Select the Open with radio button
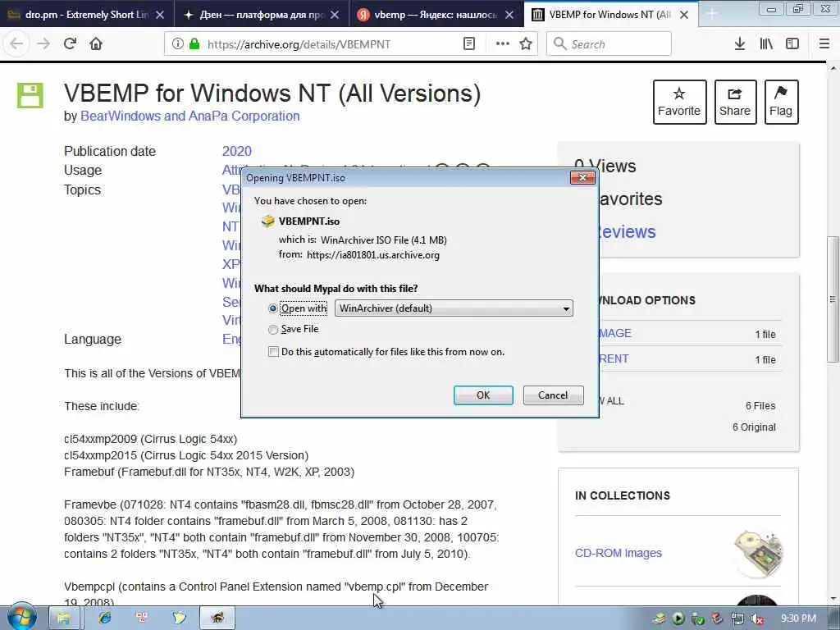The image size is (840, 630). click(x=272, y=308)
